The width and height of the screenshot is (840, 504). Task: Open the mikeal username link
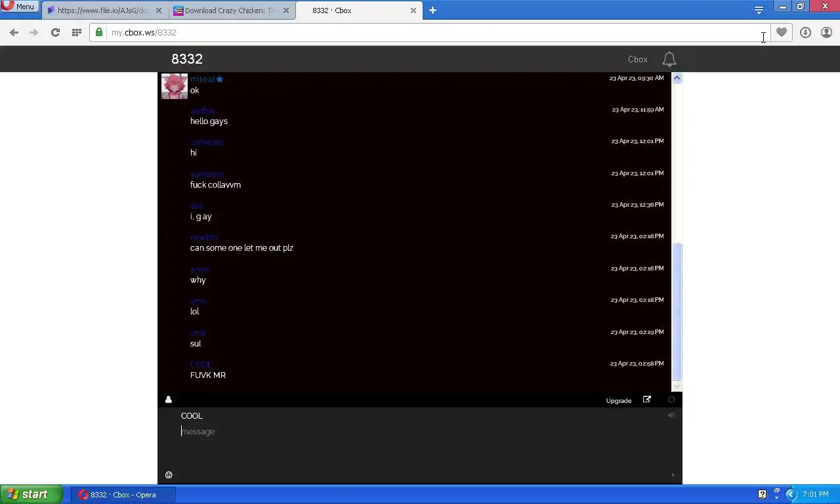202,79
